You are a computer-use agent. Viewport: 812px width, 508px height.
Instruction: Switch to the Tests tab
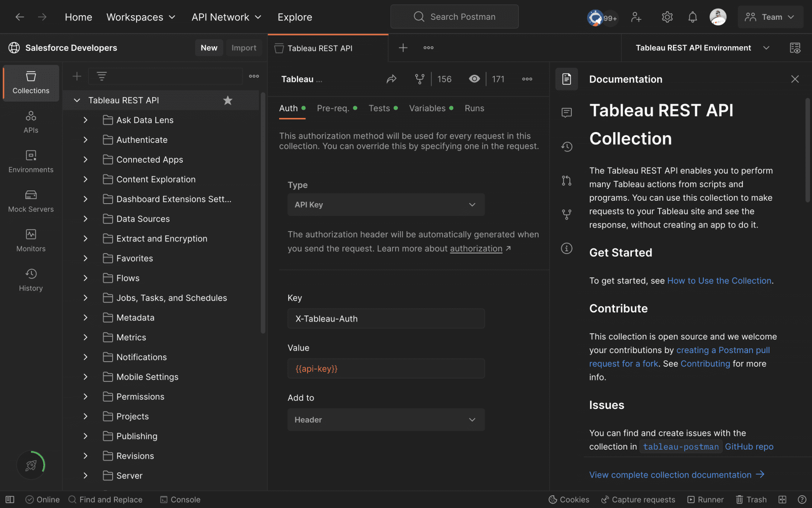point(383,108)
